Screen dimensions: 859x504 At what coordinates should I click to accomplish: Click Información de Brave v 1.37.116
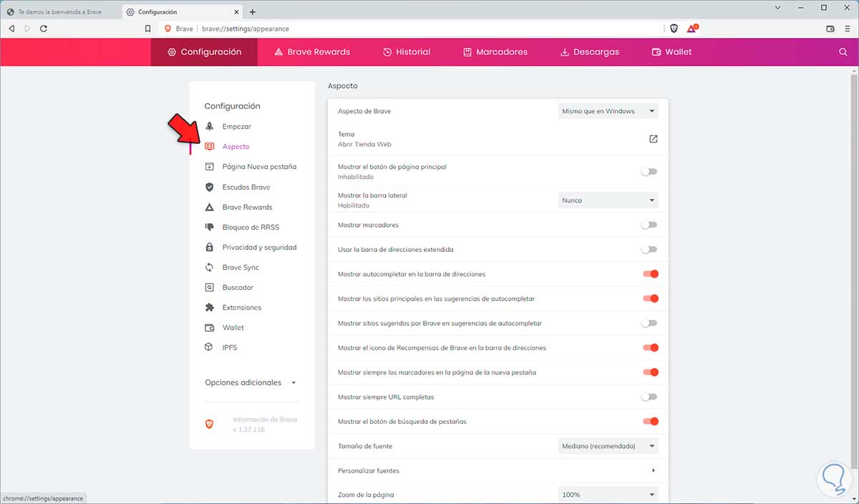(265, 425)
